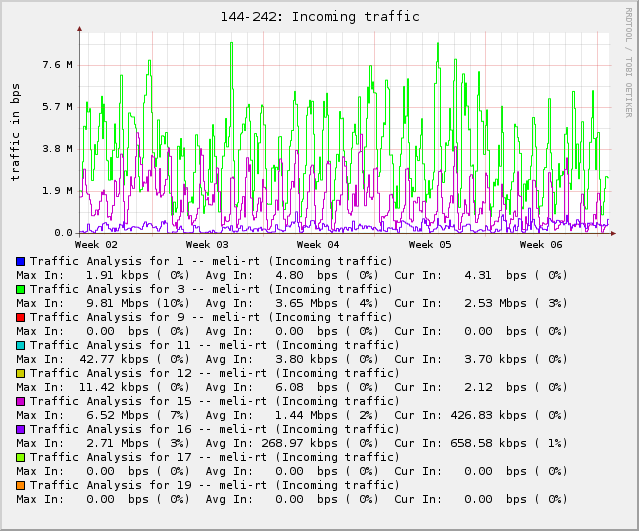Click the Week 04 x-axis label
This screenshot has width=639, height=531.
point(318,244)
